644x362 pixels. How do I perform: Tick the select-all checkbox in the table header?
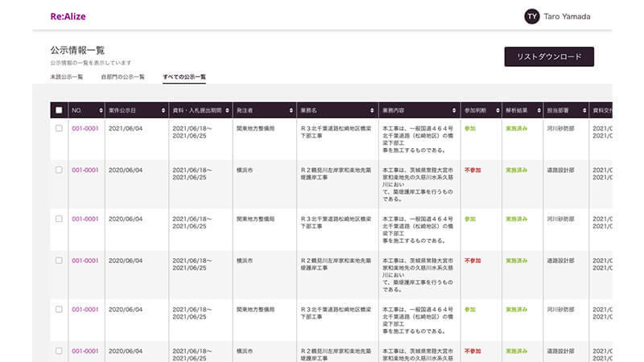[x=59, y=110]
